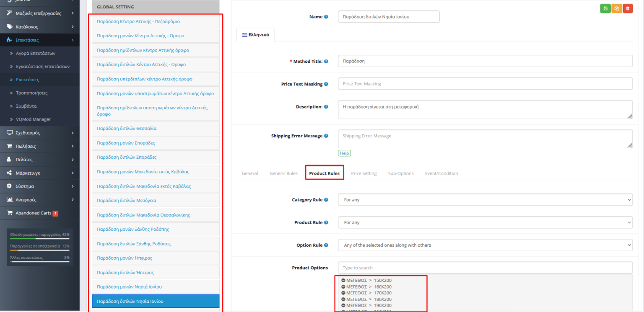This screenshot has width=644, height=312.
Task: Select the Ελληνικά language tab
Action: click(x=254, y=34)
